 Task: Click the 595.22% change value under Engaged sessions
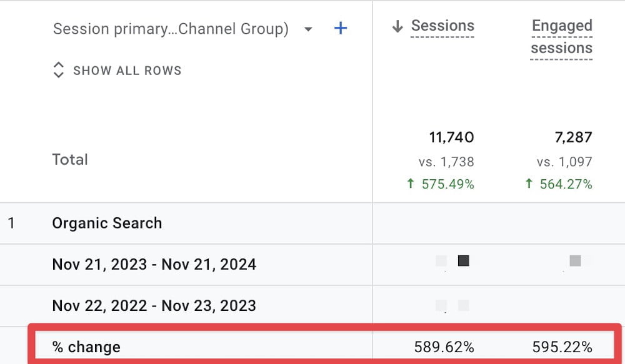[562, 346]
